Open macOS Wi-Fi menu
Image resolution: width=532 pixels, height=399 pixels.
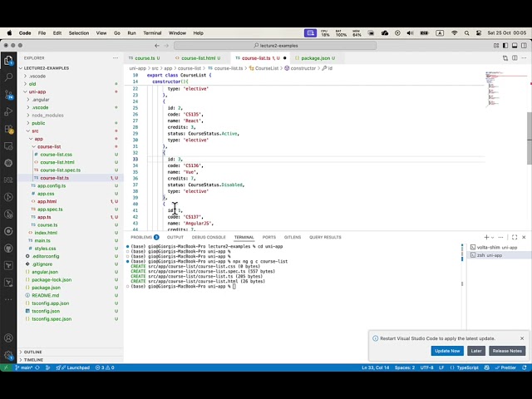(x=455, y=33)
